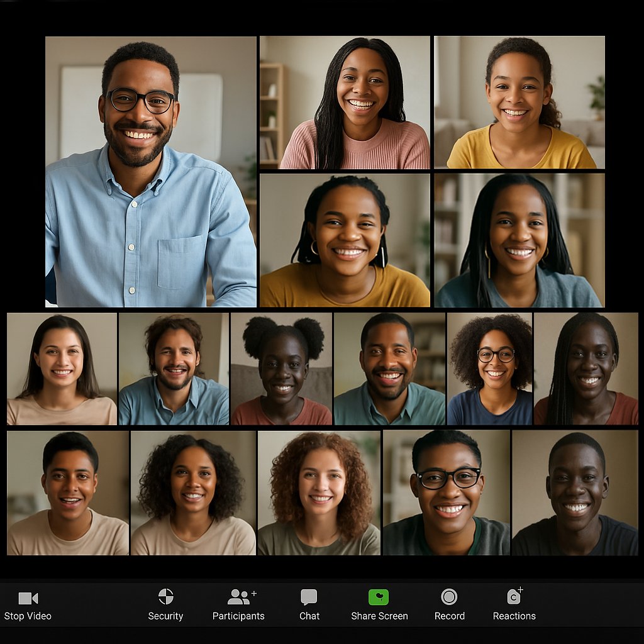This screenshot has width=644, height=644.
Task: Select video of person with black glasses in gray shirt
Action: pyautogui.click(x=447, y=493)
